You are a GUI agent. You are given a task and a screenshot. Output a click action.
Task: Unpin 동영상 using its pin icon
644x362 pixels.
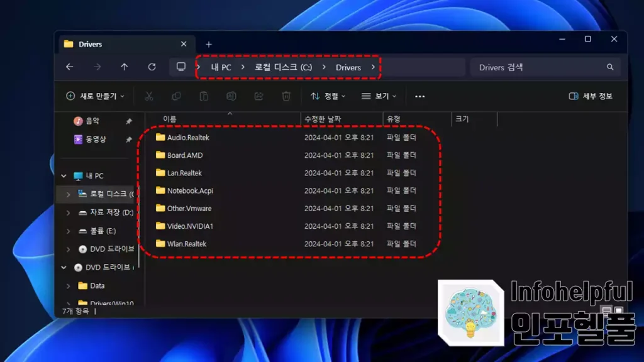(x=128, y=140)
